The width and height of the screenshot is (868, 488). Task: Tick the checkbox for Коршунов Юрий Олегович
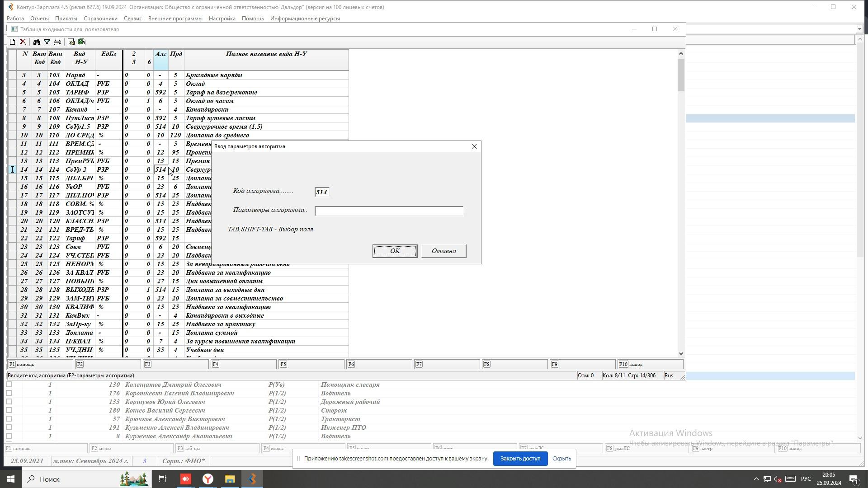tap(9, 402)
